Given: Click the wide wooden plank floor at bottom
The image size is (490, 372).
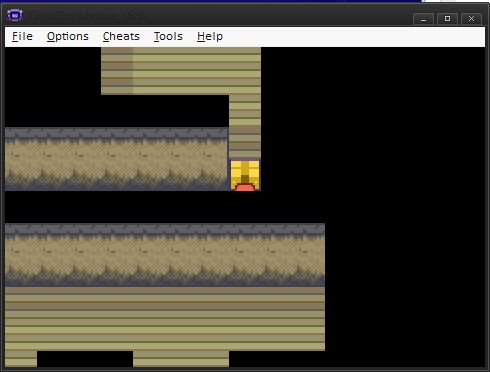Looking at the screenshot, I should (165, 319).
